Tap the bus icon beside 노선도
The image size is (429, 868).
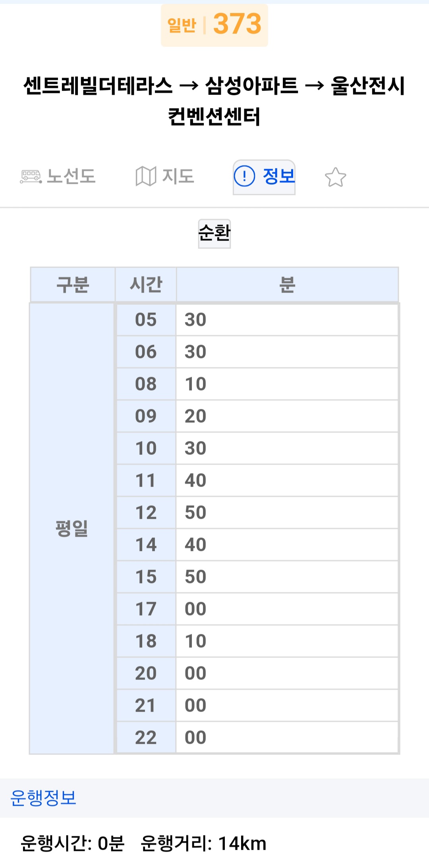(31, 177)
